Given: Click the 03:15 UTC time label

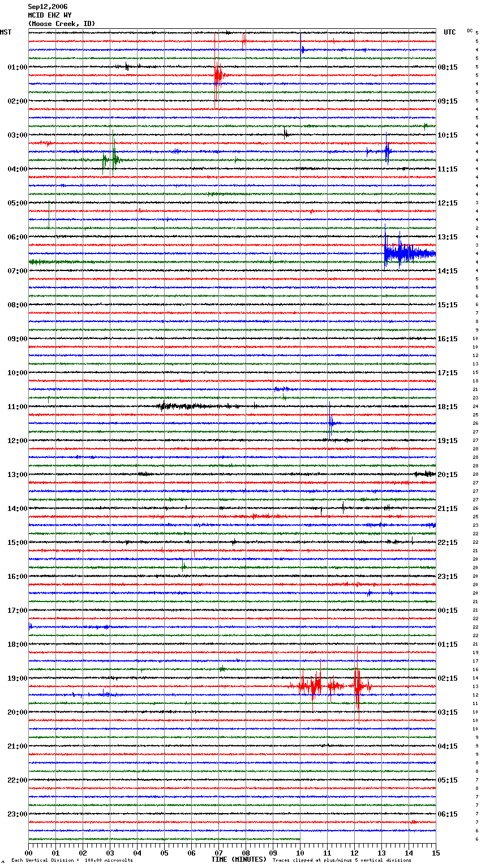Looking at the screenshot, I should click(448, 712).
